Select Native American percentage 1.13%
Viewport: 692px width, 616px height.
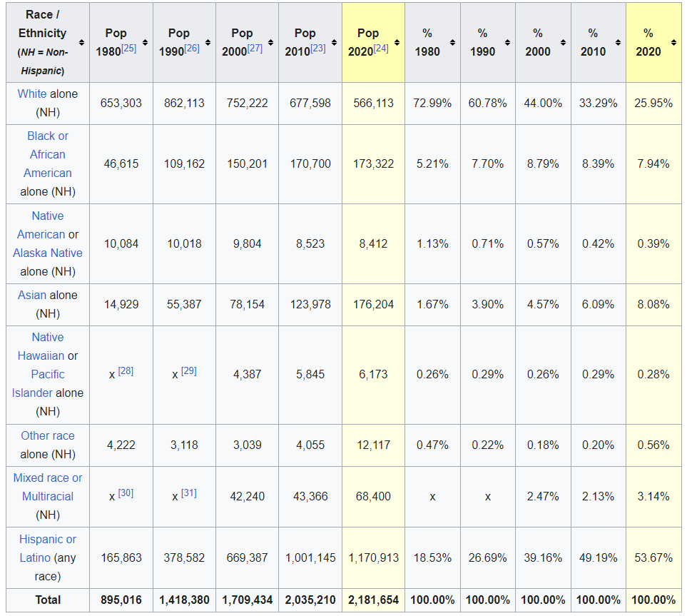click(433, 243)
